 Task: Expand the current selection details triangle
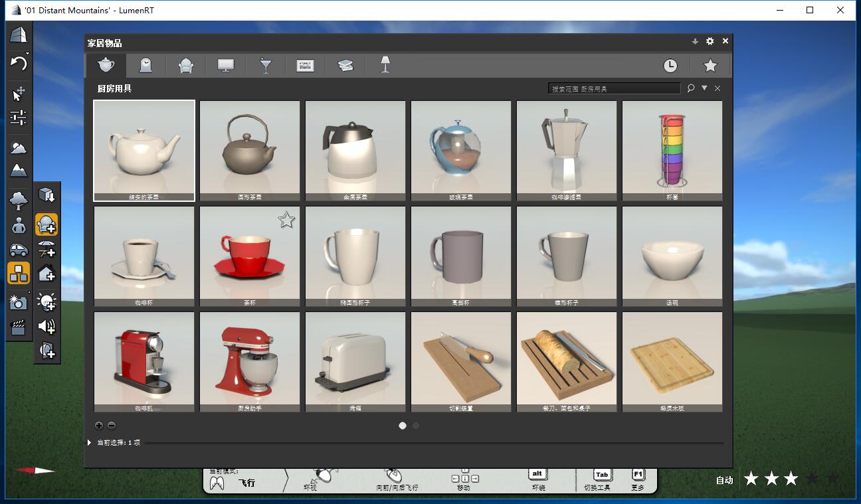pos(90,442)
